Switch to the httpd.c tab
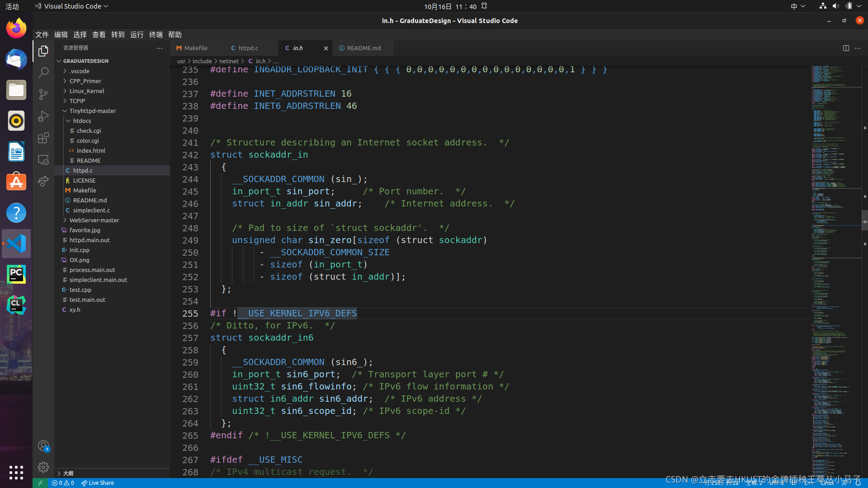The image size is (868, 488). tap(248, 48)
